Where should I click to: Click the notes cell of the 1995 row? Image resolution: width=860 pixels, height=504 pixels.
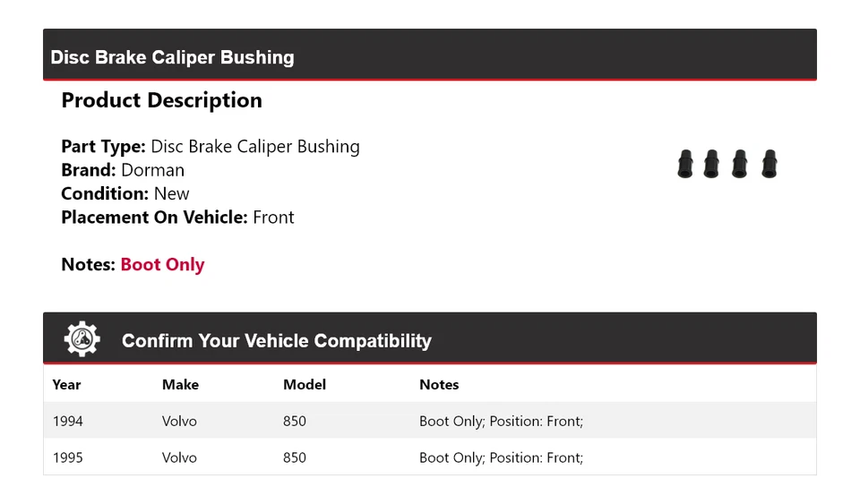pos(501,457)
